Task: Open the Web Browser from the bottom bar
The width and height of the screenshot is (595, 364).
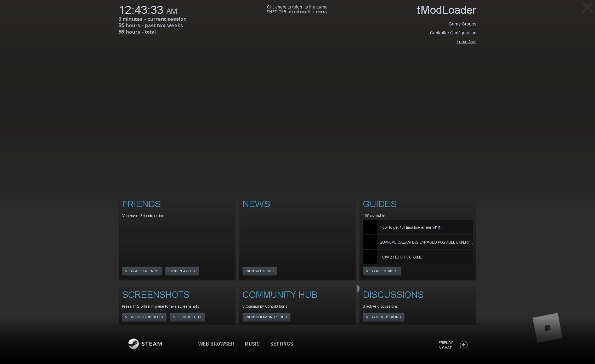Action: [x=216, y=344]
